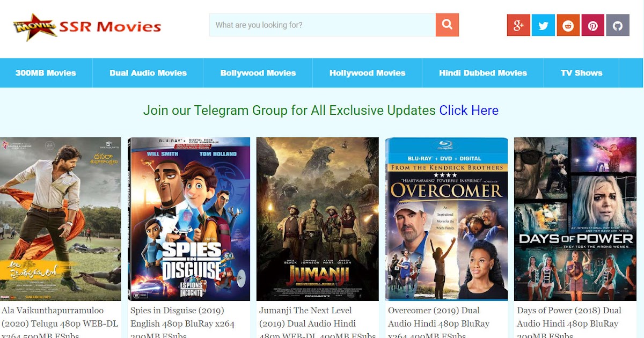This screenshot has width=644, height=338.
Task: Open the Reddit social icon
Action: coord(568,25)
